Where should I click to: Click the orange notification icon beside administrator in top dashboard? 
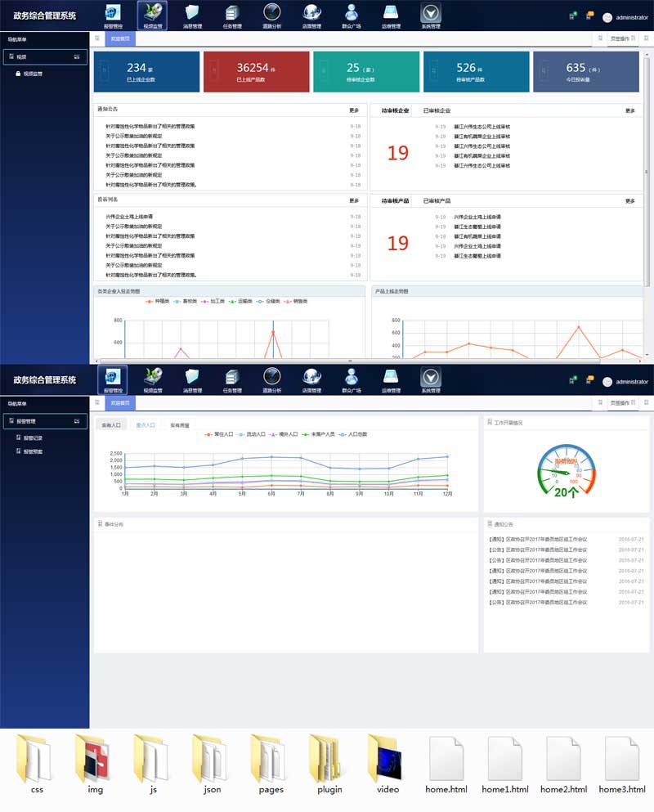(589, 16)
